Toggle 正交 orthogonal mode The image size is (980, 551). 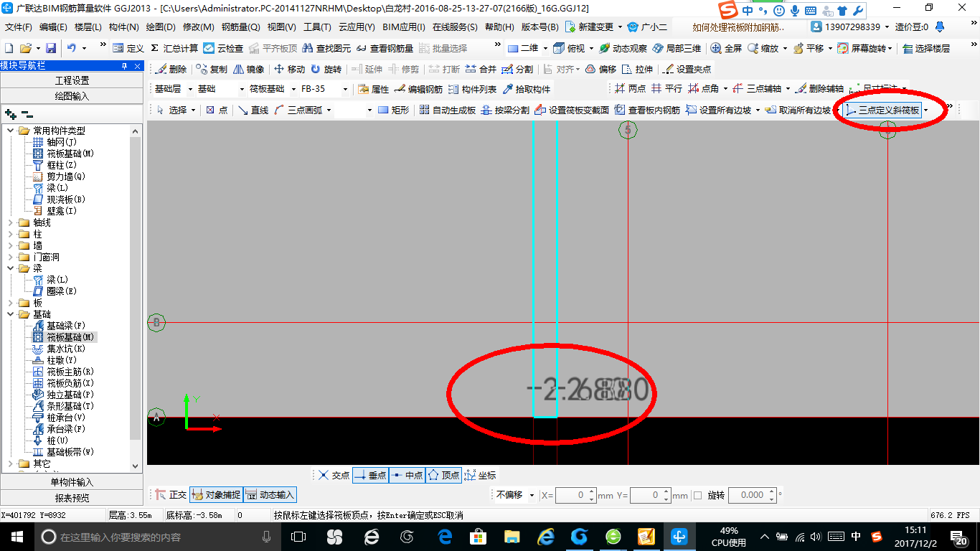[x=171, y=494]
